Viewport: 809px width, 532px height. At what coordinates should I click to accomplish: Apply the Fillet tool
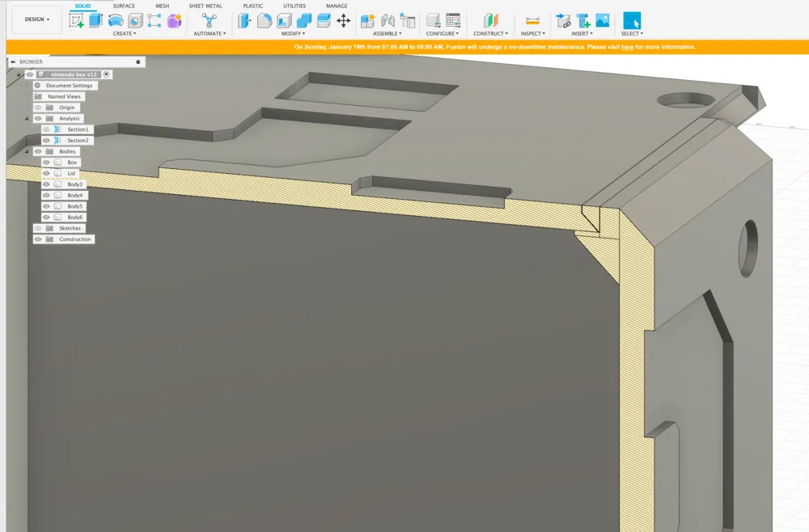point(265,21)
